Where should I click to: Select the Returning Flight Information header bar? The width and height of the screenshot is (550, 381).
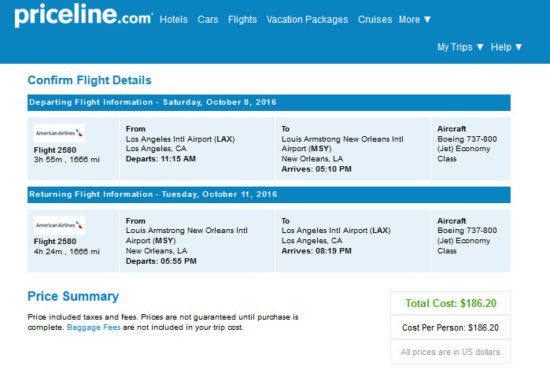point(269,194)
